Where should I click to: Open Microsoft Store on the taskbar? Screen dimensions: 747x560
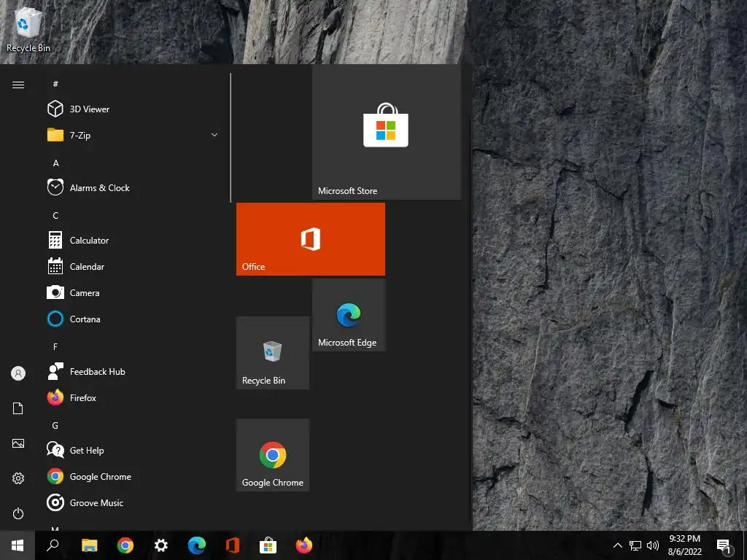pos(268,545)
